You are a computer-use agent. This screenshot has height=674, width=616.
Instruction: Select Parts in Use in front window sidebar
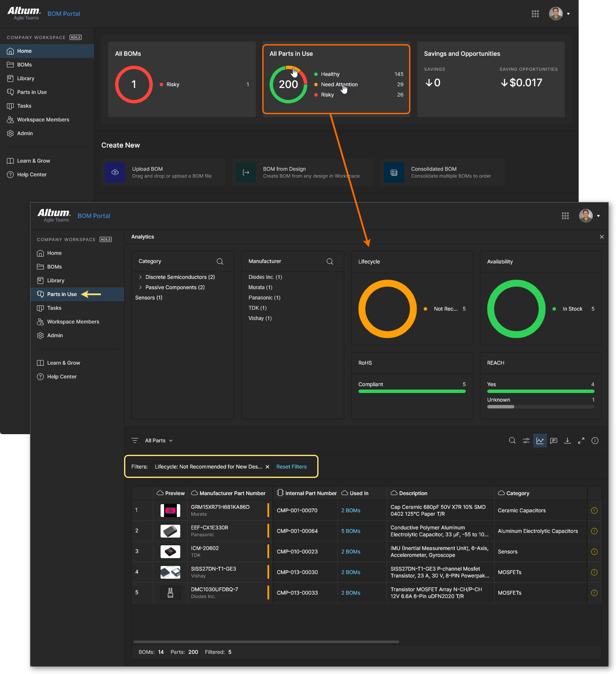click(x=77, y=294)
